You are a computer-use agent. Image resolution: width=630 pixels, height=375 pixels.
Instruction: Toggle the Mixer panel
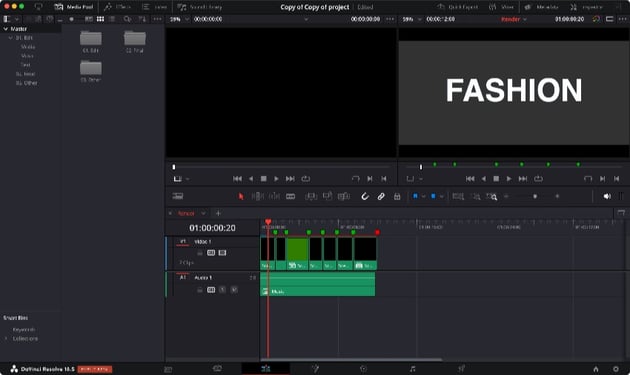pos(501,7)
